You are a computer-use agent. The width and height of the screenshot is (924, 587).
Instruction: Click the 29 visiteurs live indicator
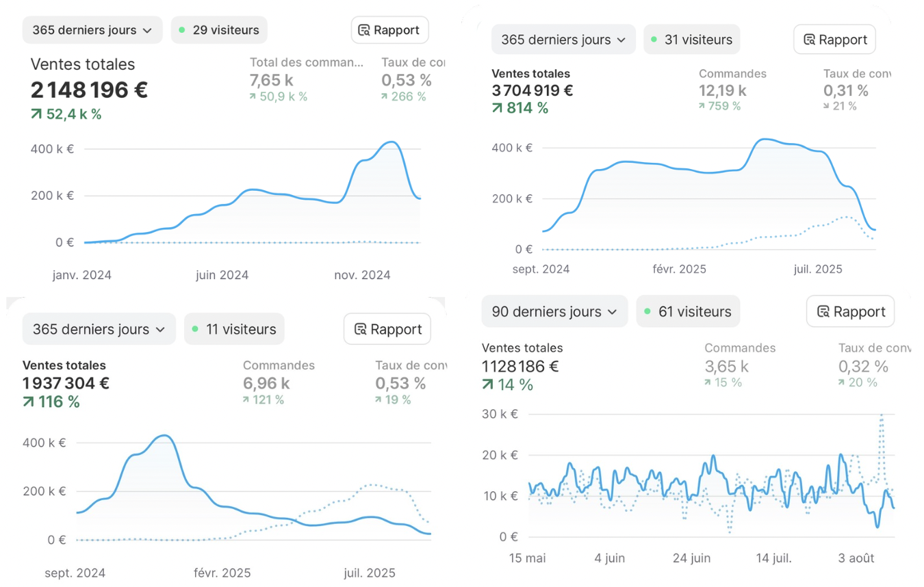click(219, 30)
